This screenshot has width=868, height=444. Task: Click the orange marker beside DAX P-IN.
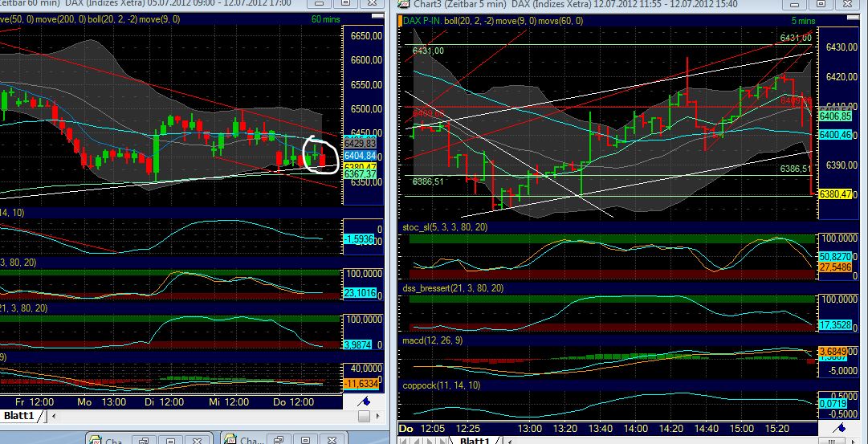click(x=400, y=21)
